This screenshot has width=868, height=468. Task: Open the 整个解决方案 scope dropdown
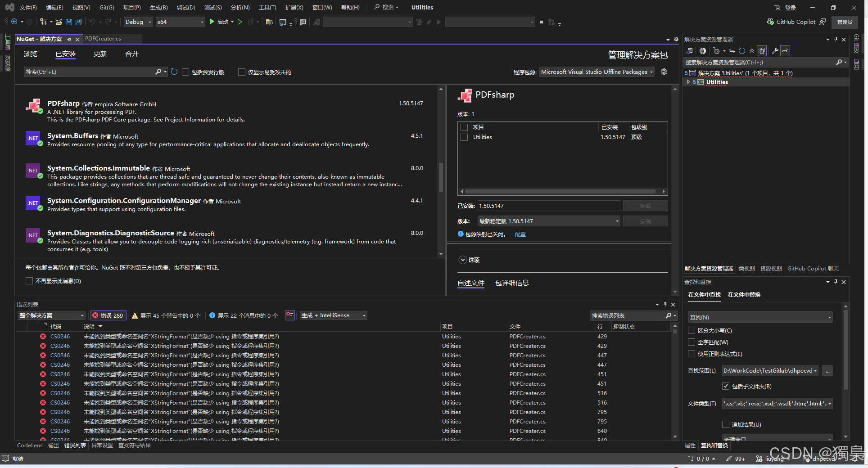pyautogui.click(x=52, y=315)
